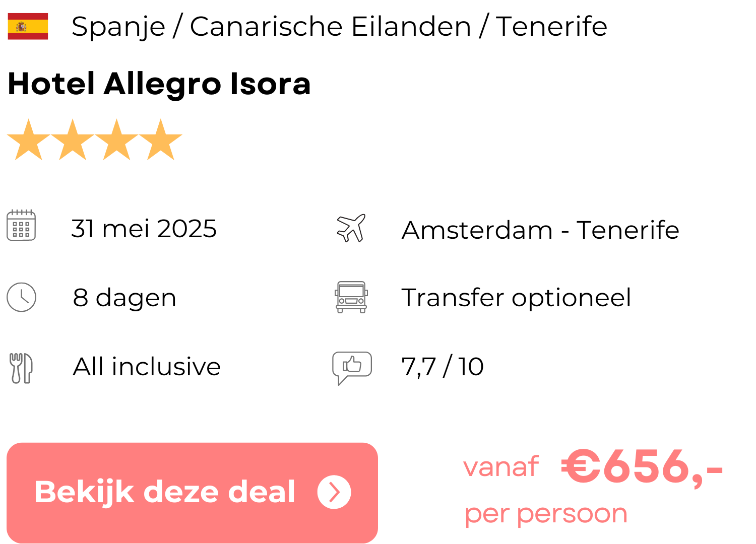This screenshot has width=756, height=544.
Task: Click the bus transfer icon
Action: pyautogui.click(x=351, y=297)
